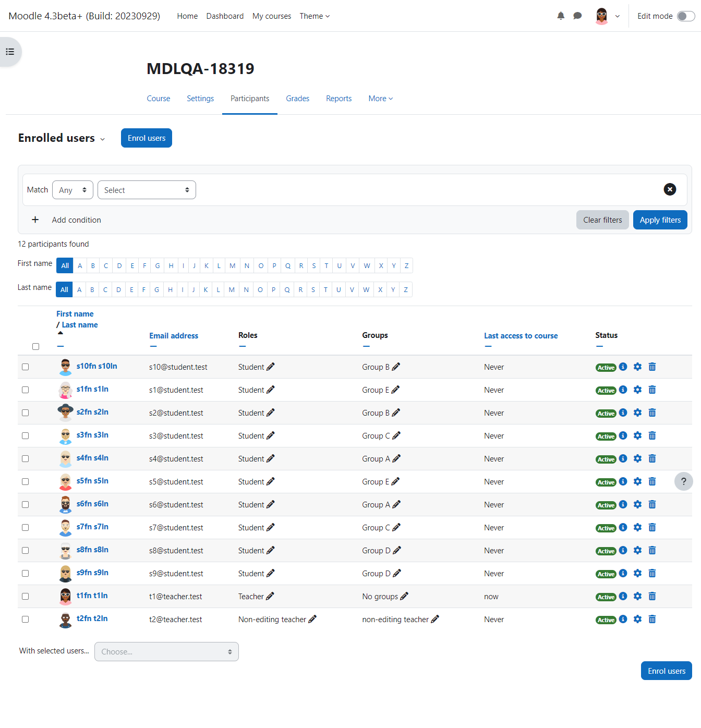Select checkbox for s3fn s3ln
Viewport: 701px width, 728px height.
(25, 435)
